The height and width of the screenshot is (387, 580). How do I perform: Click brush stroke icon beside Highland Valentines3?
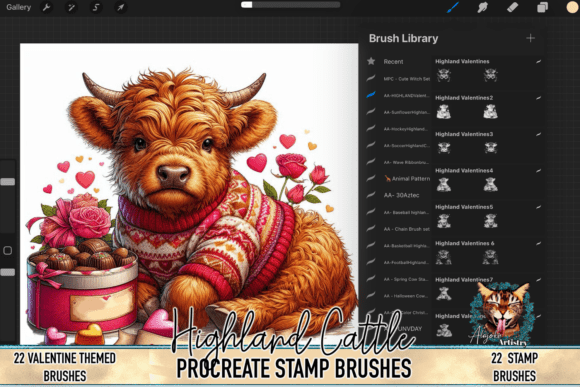[x=538, y=134]
